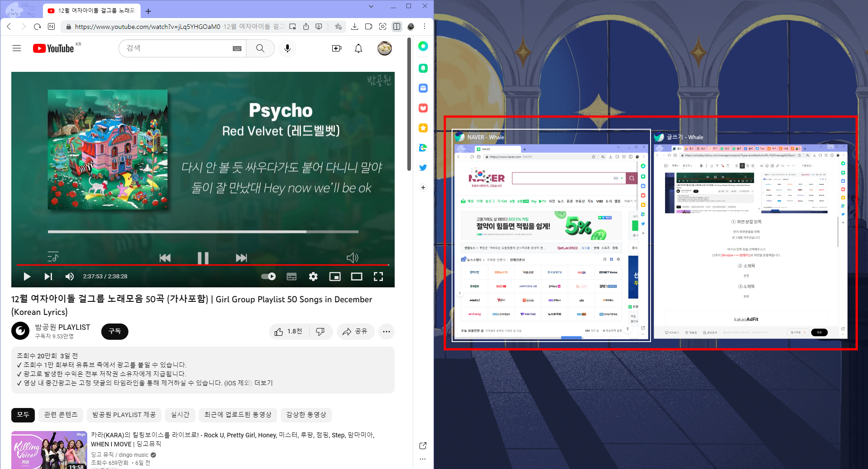Share the page from address bar
868x469 pixels.
306,27
